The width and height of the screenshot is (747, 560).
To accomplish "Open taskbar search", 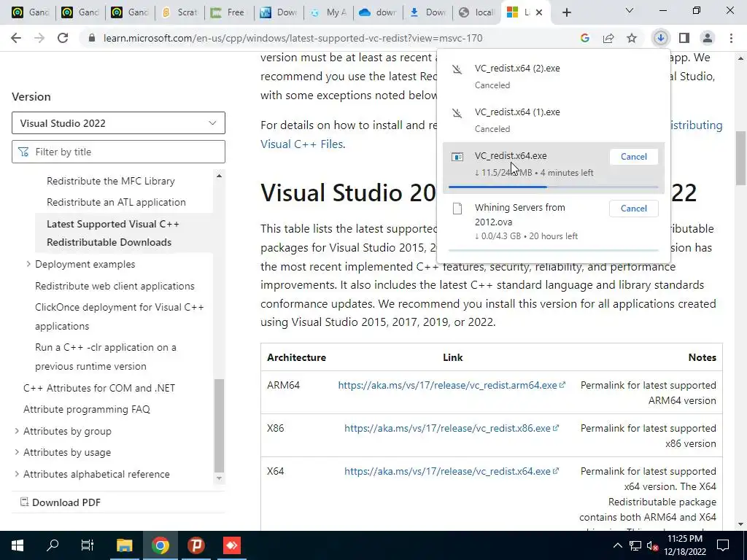I will point(53,545).
